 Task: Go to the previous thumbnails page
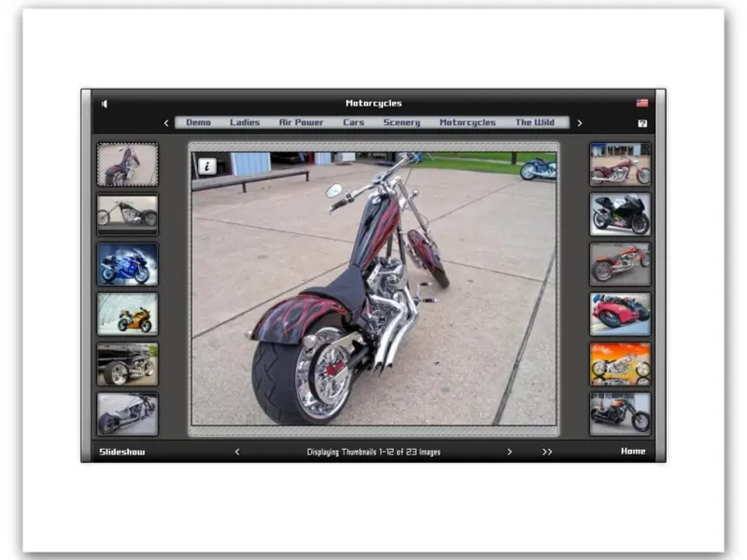[237, 452]
